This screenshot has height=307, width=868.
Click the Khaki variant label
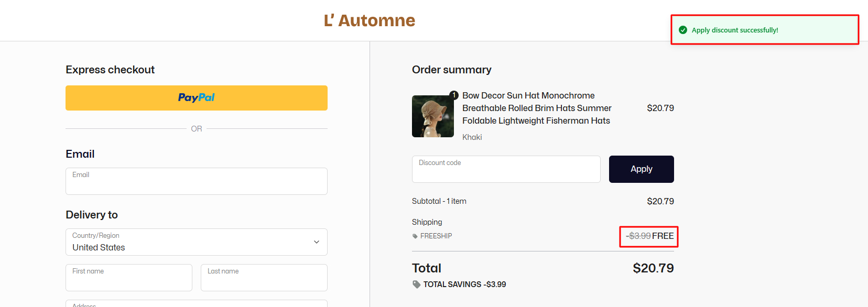472,137
